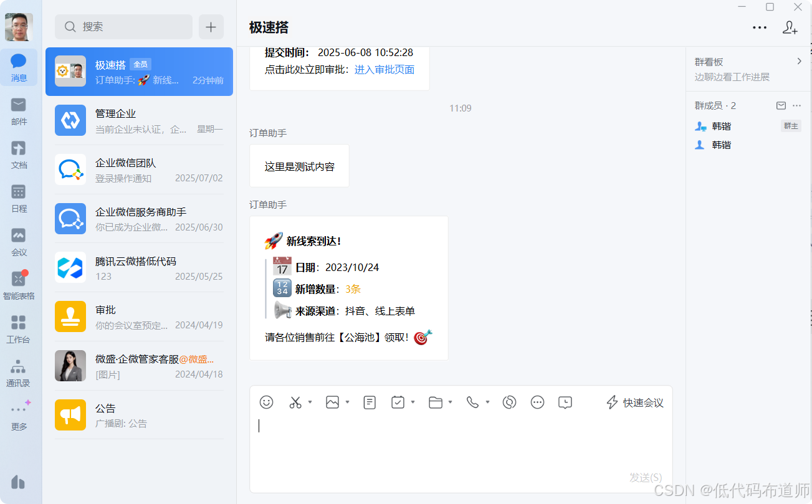
Task: Open the 审批 conversation
Action: (139, 316)
